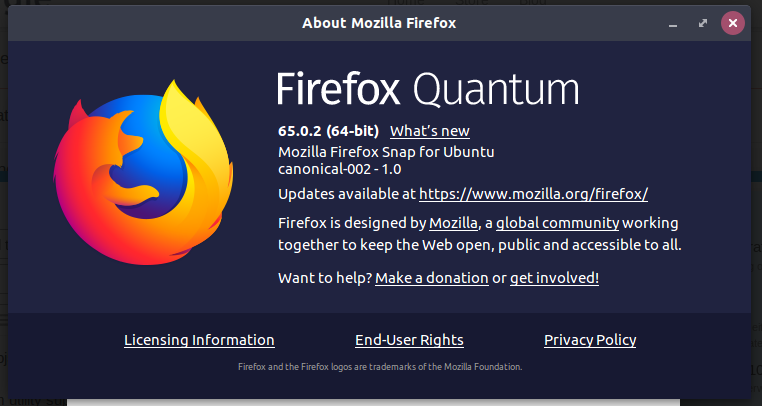Click the Make a donation link
This screenshot has width=762, height=406.
coord(432,278)
